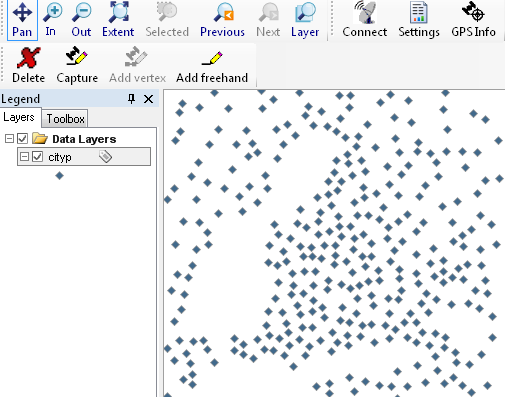Go to Previous zoom extent
505x397 pixels.
[x=222, y=20]
